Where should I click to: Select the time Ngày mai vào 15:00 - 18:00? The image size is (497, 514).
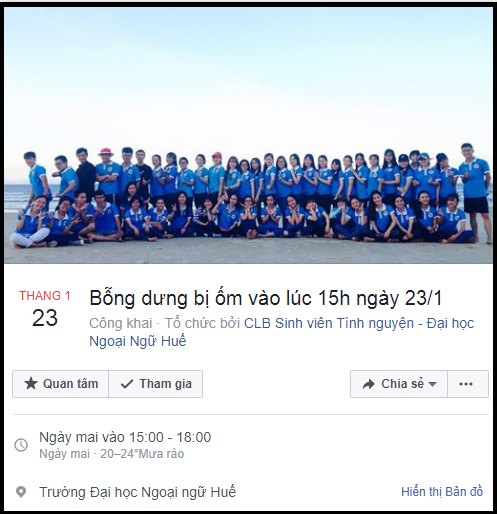pos(125,437)
